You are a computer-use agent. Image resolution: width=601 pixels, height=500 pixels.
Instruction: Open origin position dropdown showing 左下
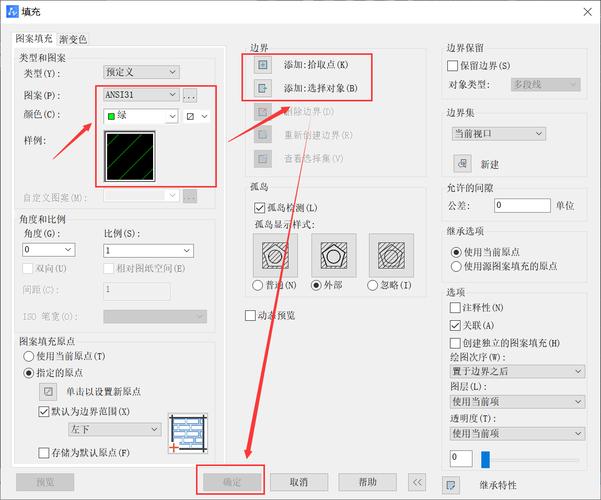point(115,429)
